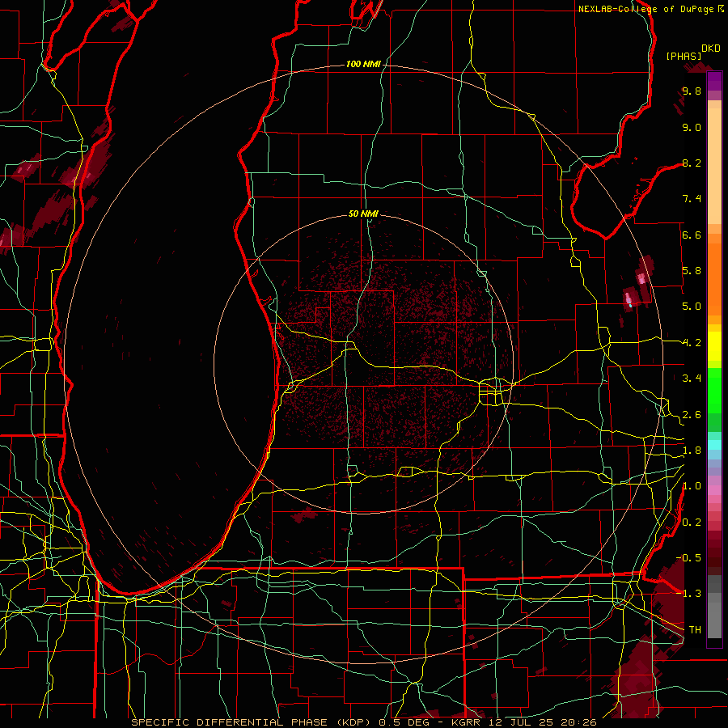Click the 9.0 value on color scale

coord(692,127)
